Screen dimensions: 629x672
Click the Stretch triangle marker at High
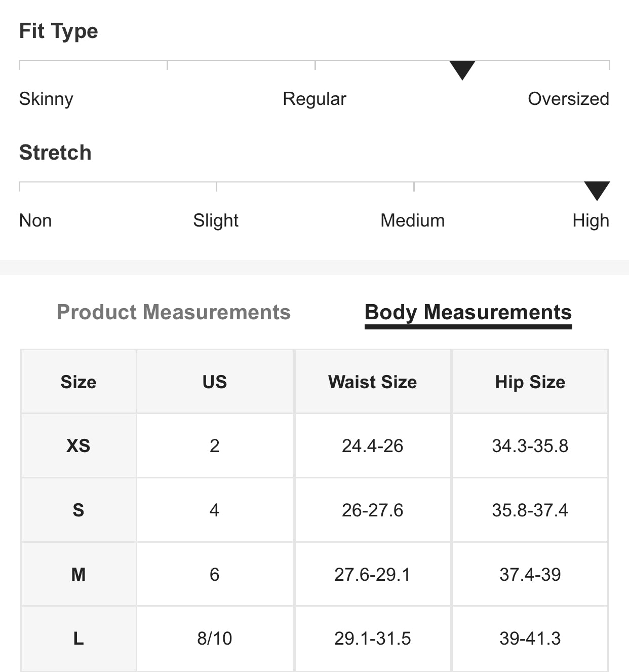[x=597, y=190]
